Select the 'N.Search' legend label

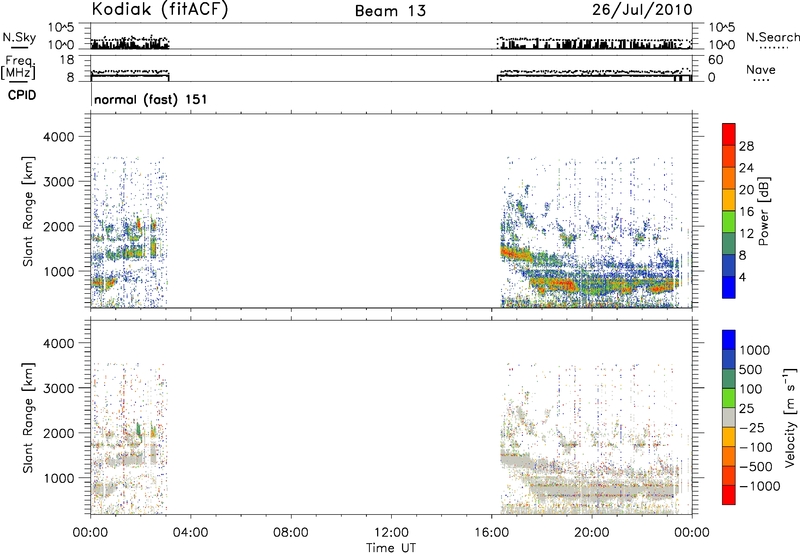[772, 37]
